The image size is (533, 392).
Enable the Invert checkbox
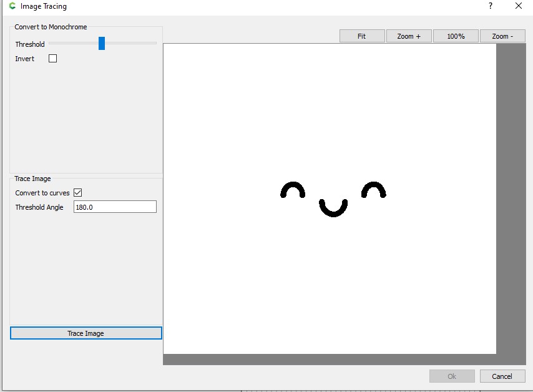pos(52,59)
